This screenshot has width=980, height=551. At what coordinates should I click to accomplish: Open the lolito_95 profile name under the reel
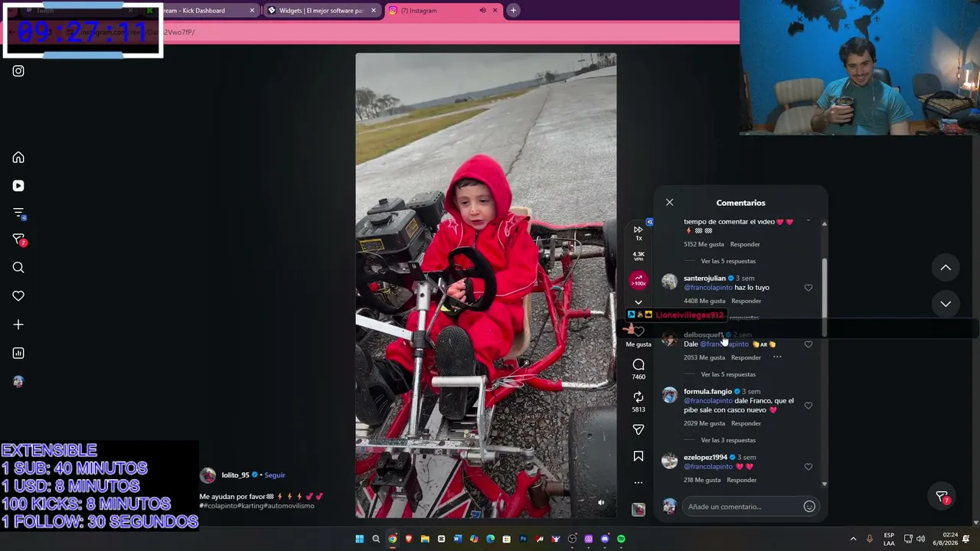236,475
